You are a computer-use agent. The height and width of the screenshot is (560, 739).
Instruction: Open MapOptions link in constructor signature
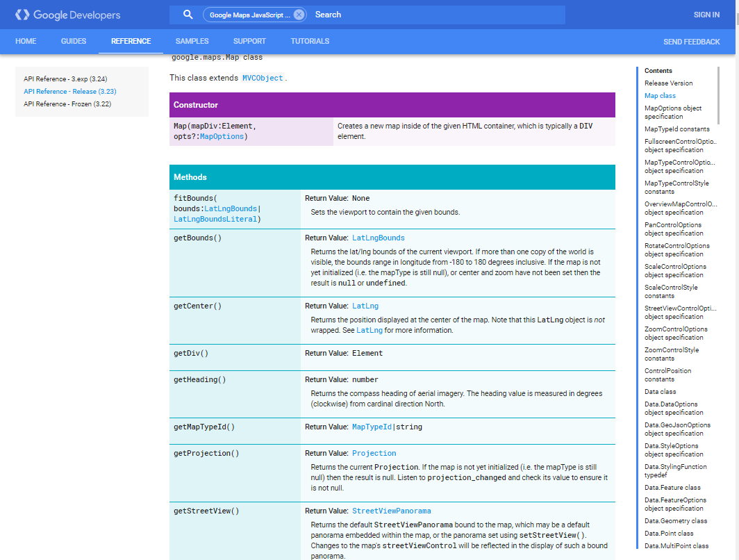(x=222, y=136)
